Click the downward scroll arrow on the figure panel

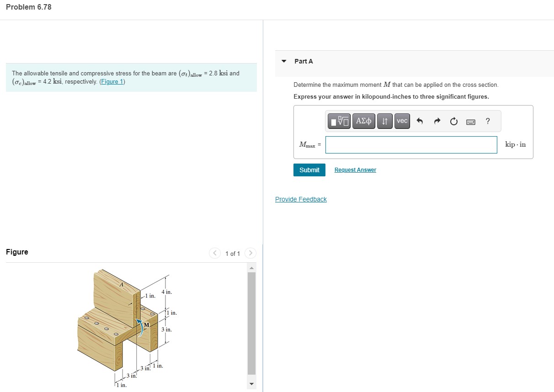click(x=251, y=384)
